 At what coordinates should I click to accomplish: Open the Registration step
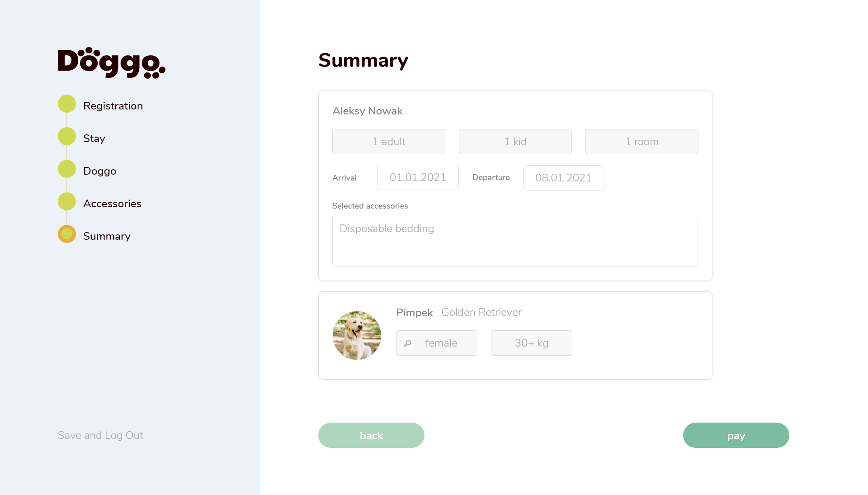(x=113, y=106)
